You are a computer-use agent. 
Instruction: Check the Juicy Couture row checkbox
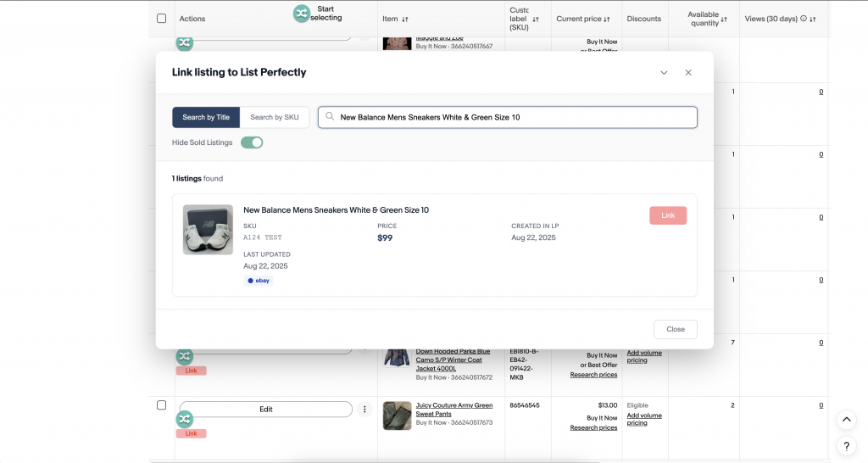point(162,405)
